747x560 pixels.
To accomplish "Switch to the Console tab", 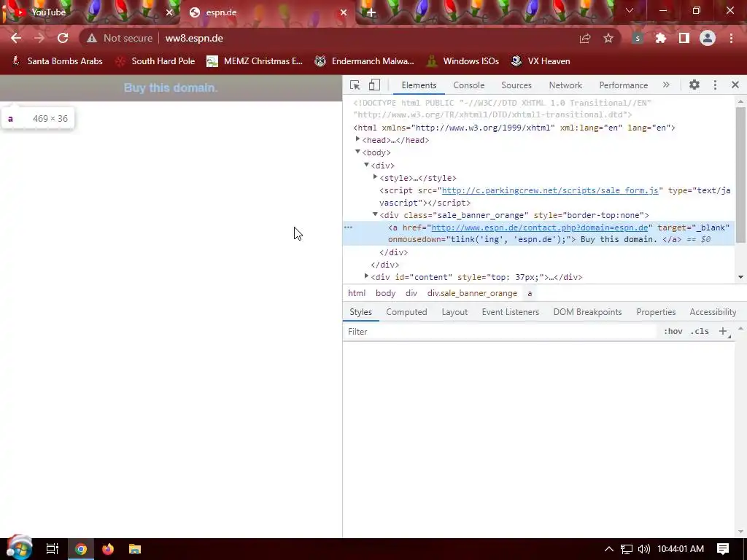I will point(469,85).
